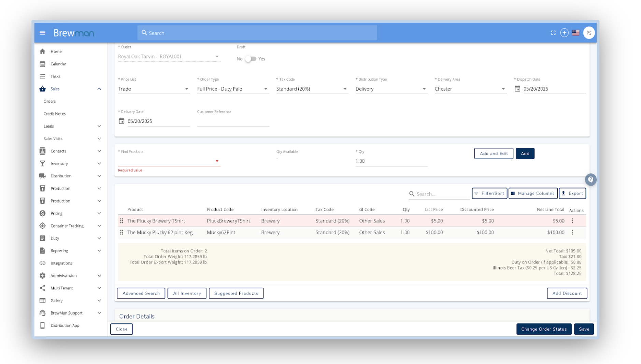The image size is (641, 364).
Task: Click the Duty clipboard icon
Action: tap(42, 238)
